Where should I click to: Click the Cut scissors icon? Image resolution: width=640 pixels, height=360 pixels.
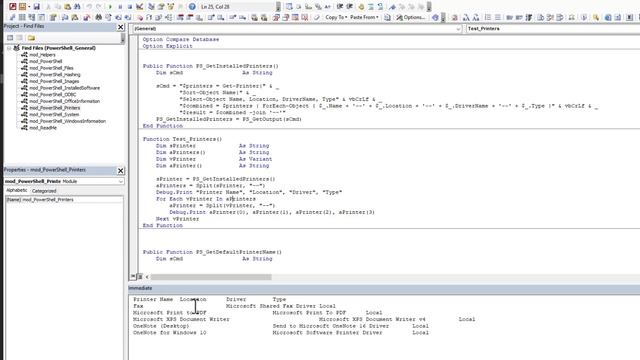click(x=48, y=7)
